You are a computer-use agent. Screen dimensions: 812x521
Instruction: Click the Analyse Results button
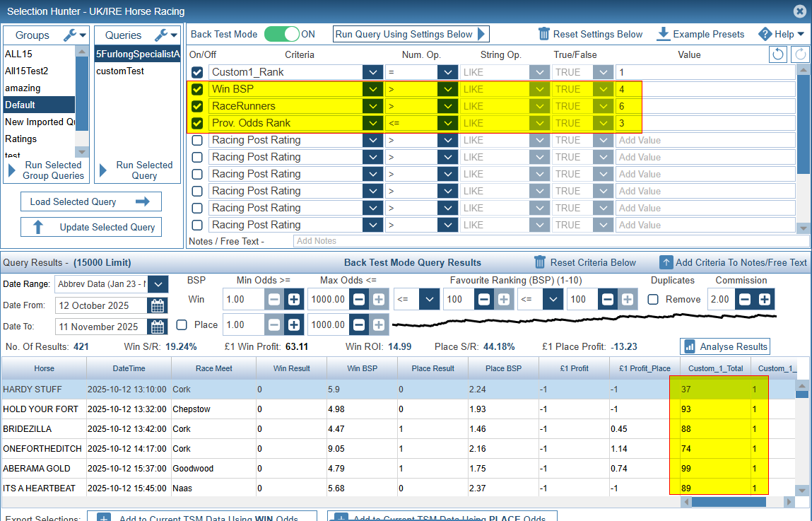[x=724, y=346]
